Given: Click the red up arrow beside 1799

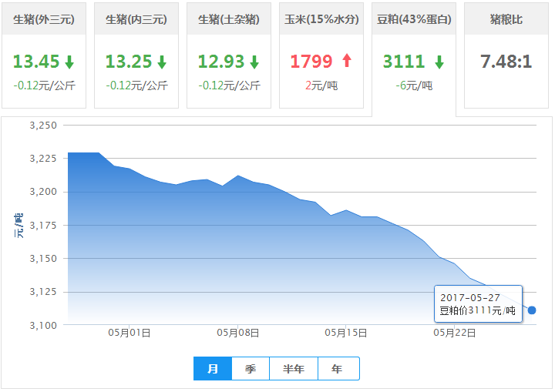Looking at the screenshot, I should pyautogui.click(x=347, y=60).
